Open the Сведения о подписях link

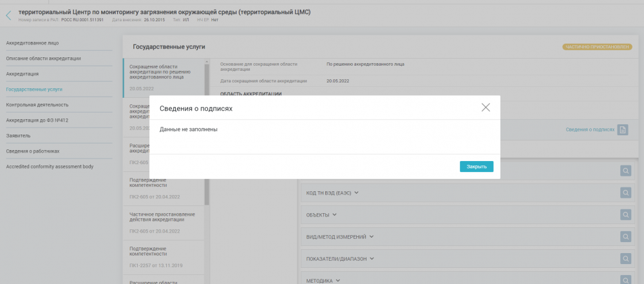589,129
